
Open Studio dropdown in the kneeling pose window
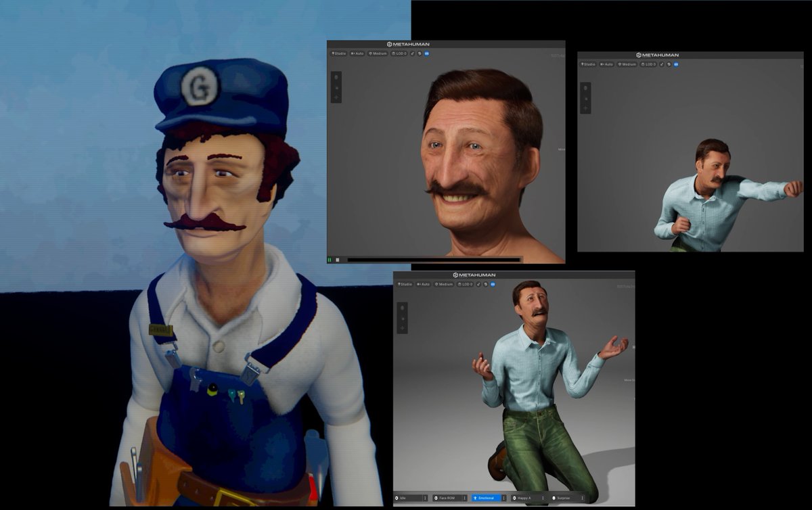point(405,284)
